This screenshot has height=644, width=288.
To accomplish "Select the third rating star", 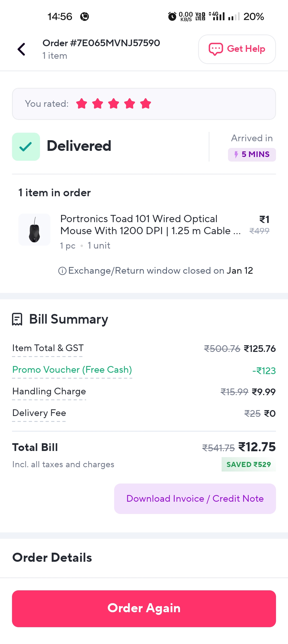I will pyautogui.click(x=114, y=104).
